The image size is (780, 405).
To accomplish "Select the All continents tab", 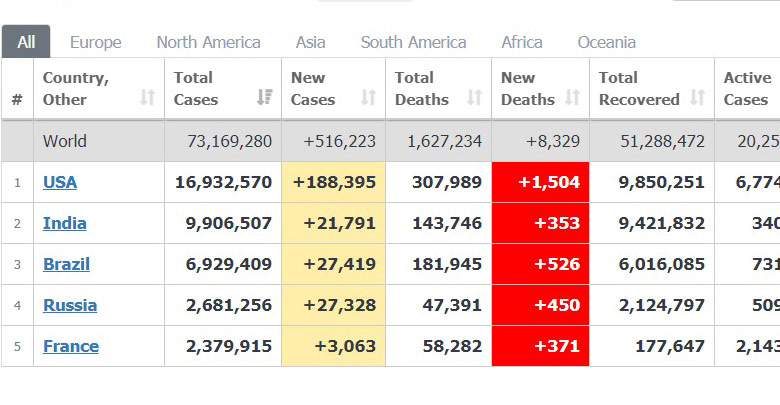I will tap(26, 42).
